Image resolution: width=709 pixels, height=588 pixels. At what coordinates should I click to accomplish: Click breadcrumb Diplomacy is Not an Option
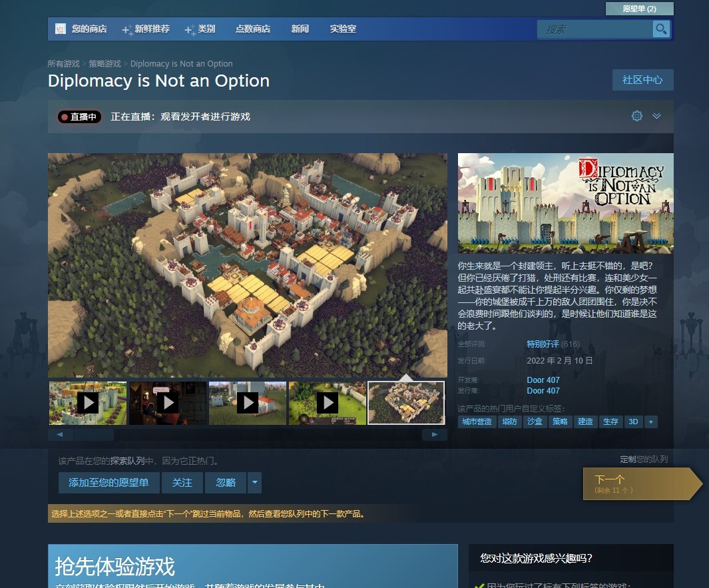[181, 64]
